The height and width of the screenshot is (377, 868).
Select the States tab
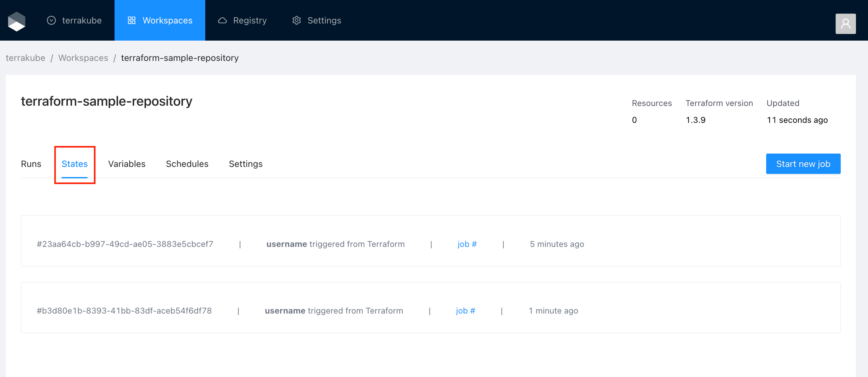click(75, 164)
